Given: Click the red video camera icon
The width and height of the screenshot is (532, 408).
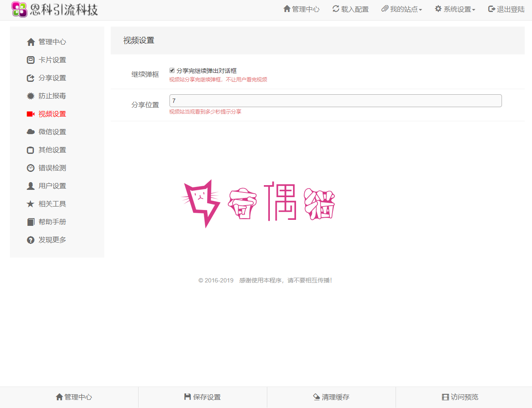Looking at the screenshot, I should (30, 114).
